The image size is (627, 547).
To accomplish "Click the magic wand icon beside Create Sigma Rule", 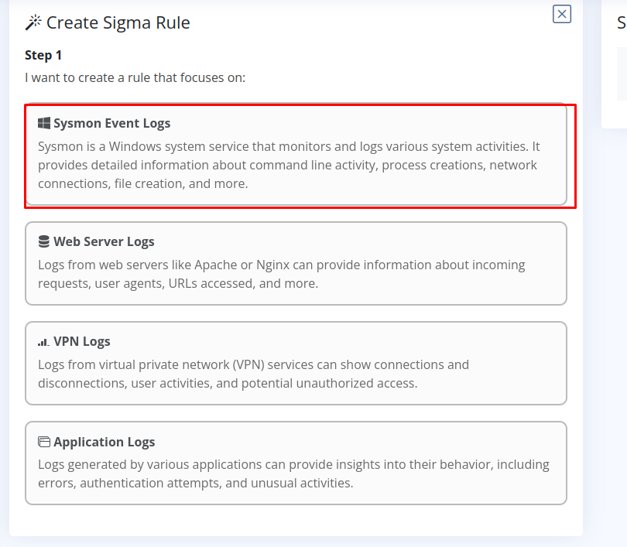I will tap(33, 22).
